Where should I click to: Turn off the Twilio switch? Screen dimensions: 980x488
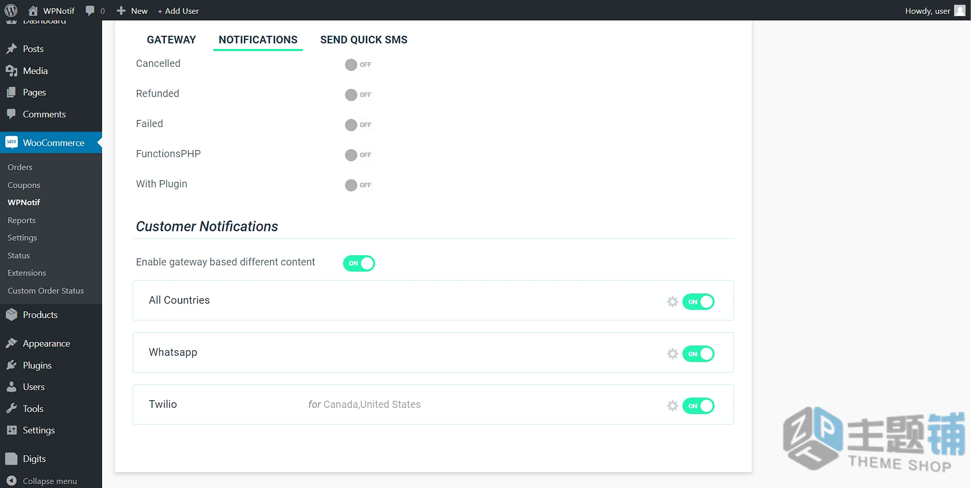[x=698, y=406]
